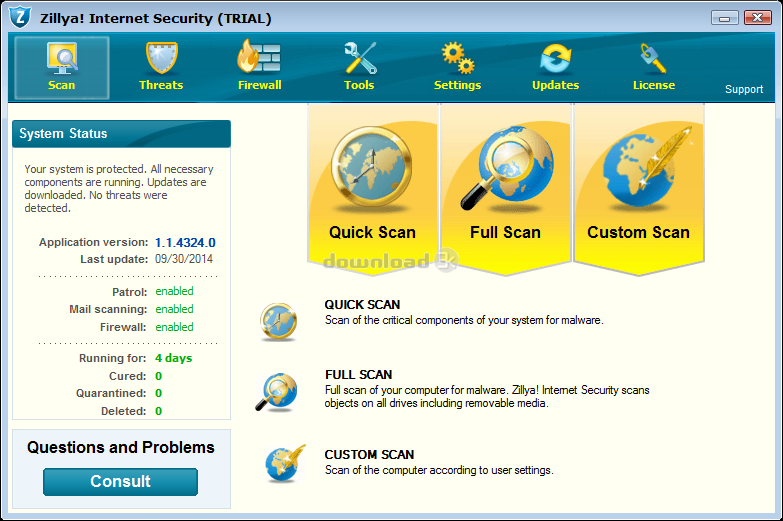Image resolution: width=783 pixels, height=521 pixels.
Task: Click the System Status panel header
Action: click(x=121, y=133)
